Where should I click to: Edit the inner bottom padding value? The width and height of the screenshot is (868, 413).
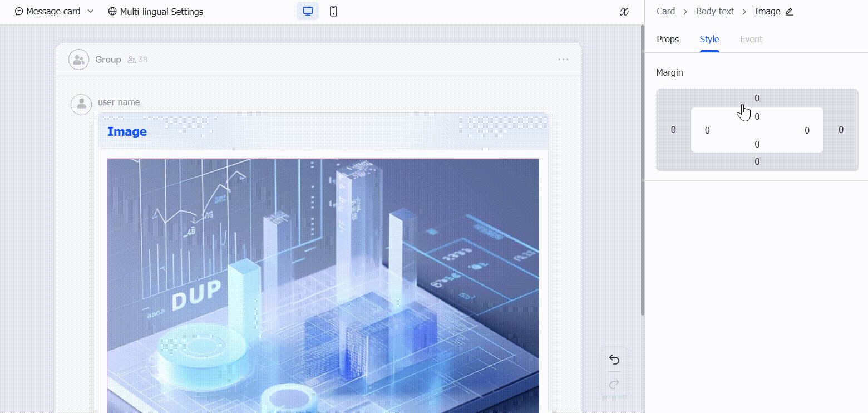(757, 144)
